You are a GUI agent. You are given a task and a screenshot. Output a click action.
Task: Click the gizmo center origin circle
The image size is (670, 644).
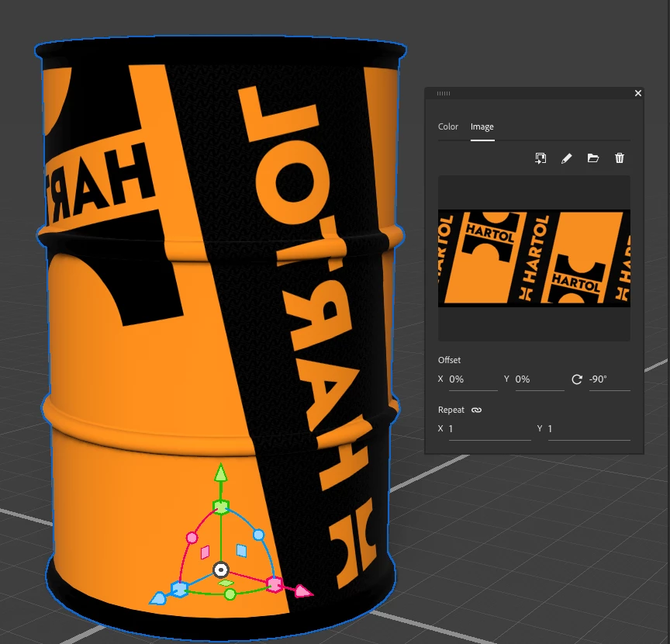[x=220, y=570]
